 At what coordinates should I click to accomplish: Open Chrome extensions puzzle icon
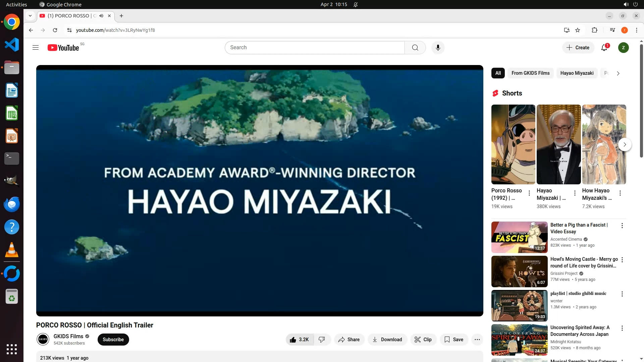(x=594, y=30)
